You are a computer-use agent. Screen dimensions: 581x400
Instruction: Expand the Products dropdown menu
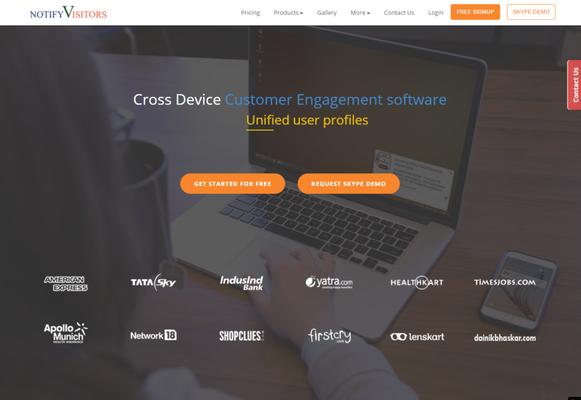(288, 13)
